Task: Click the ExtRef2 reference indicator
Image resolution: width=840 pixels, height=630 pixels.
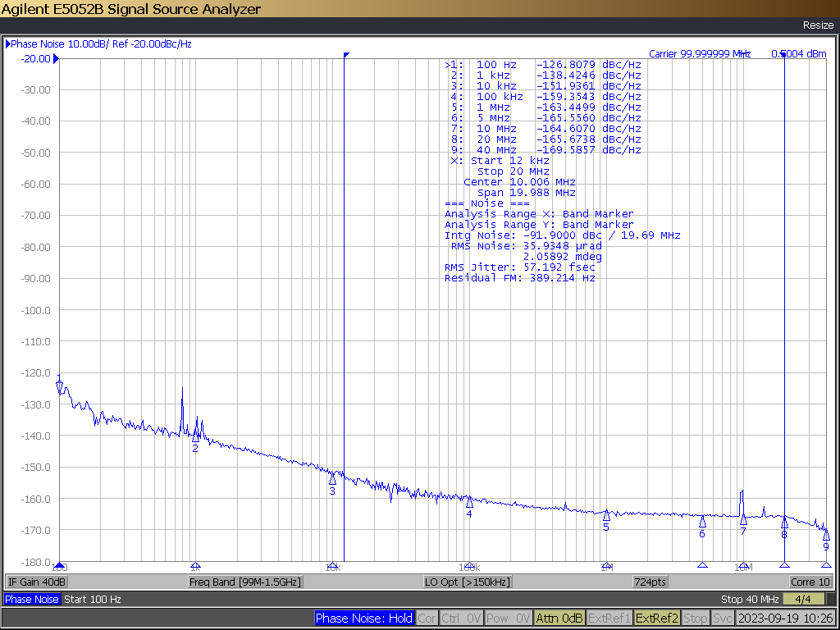Action: pos(659,618)
